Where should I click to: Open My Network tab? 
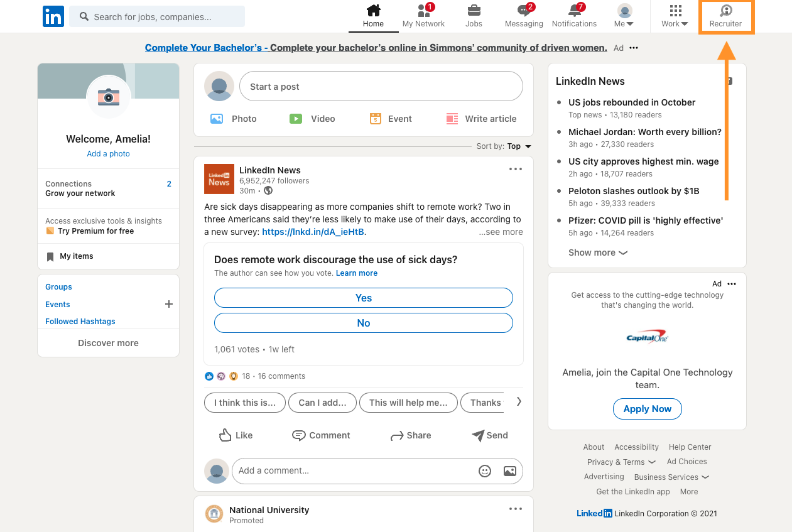pos(423,16)
